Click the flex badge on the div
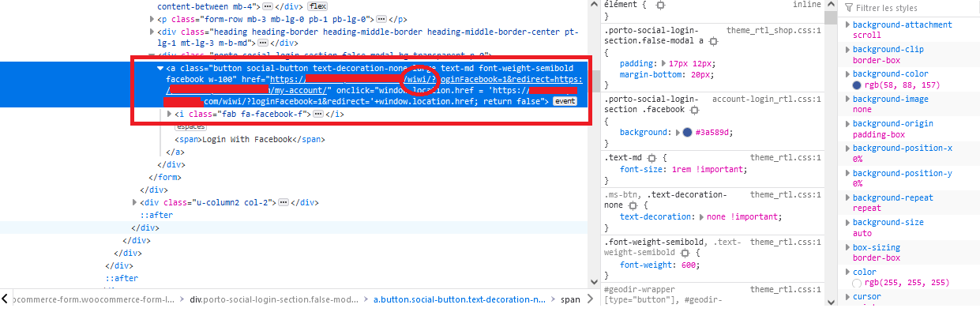Image resolution: width=980 pixels, height=312 pixels. coord(317,6)
